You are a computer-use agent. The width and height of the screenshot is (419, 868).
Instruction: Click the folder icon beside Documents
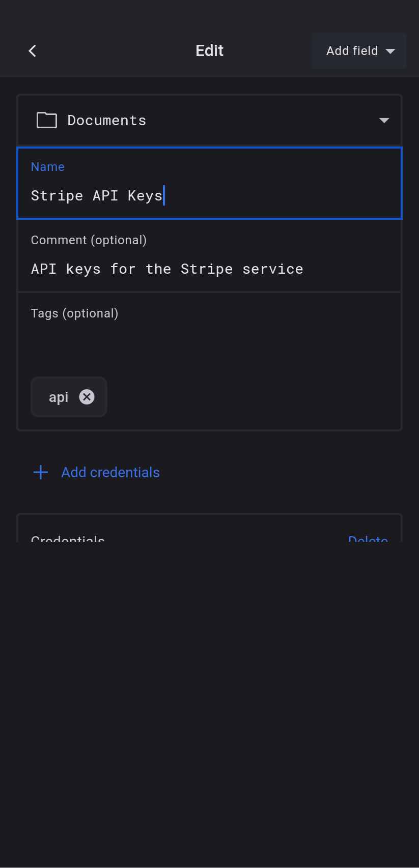click(x=47, y=121)
